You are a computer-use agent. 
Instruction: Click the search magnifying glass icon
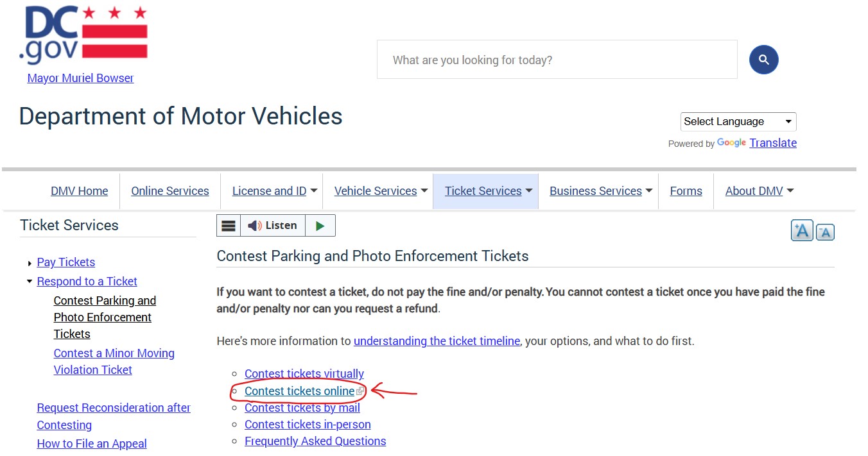pos(763,59)
